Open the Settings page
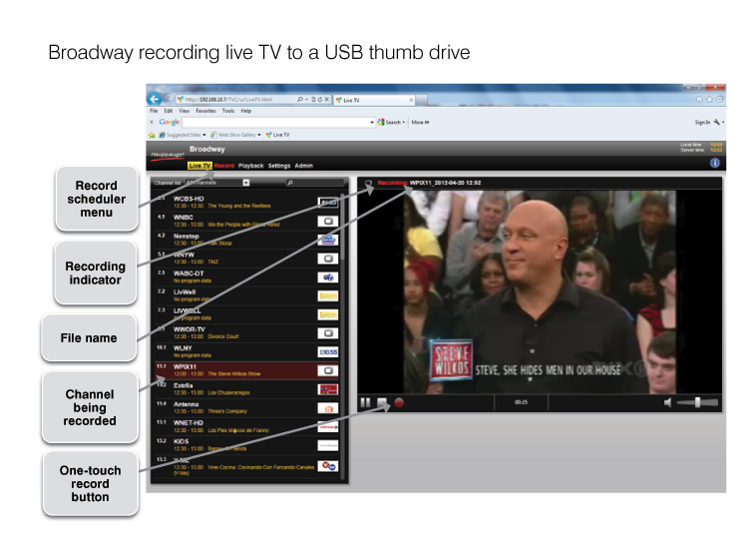This screenshot has width=756, height=555. coord(279,166)
